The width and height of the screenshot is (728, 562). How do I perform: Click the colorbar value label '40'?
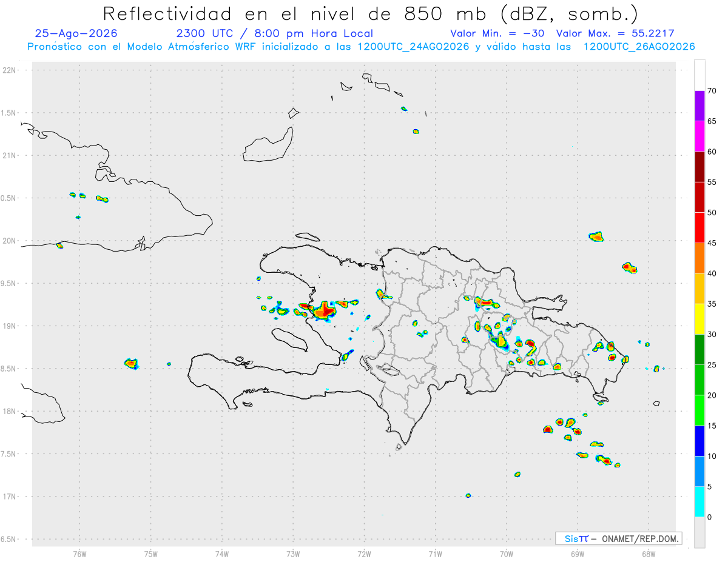712,273
